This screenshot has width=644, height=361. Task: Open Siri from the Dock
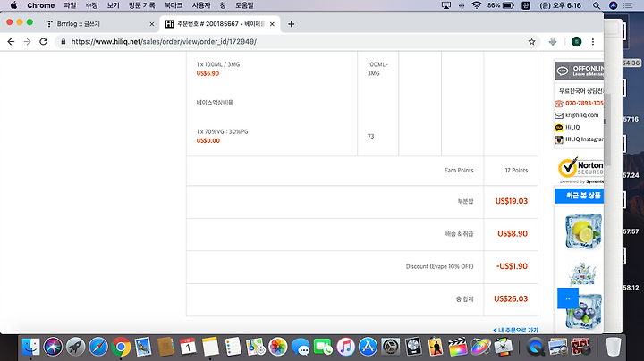tap(53, 347)
